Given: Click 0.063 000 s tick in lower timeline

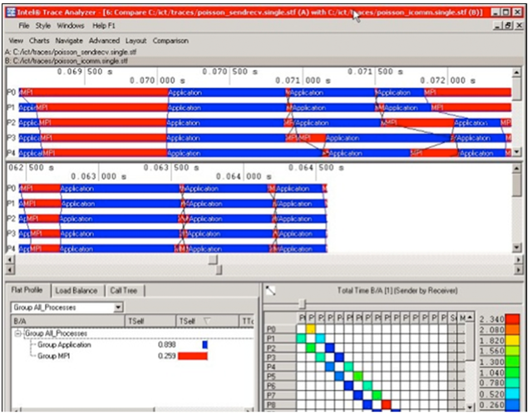Looking at the screenshot, I should 99,176.
